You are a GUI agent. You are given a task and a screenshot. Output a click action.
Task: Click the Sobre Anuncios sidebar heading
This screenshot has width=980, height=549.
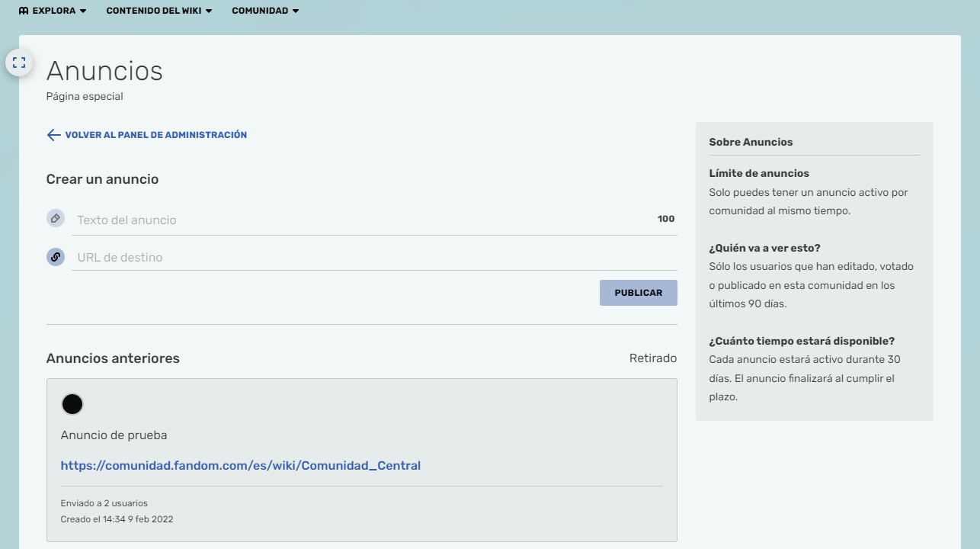click(x=751, y=142)
